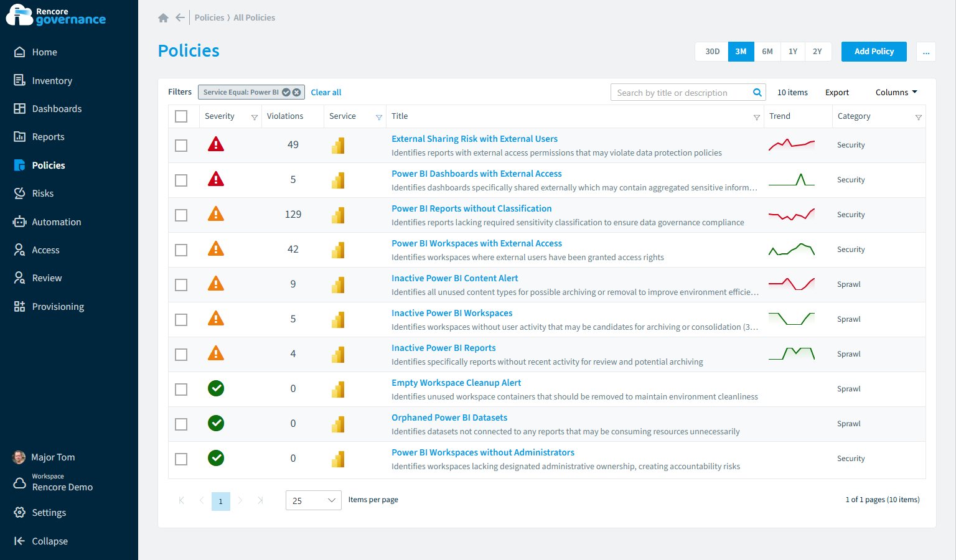Open the Provisioning sidebar icon
Viewport: 956px width, 560px height.
point(20,306)
